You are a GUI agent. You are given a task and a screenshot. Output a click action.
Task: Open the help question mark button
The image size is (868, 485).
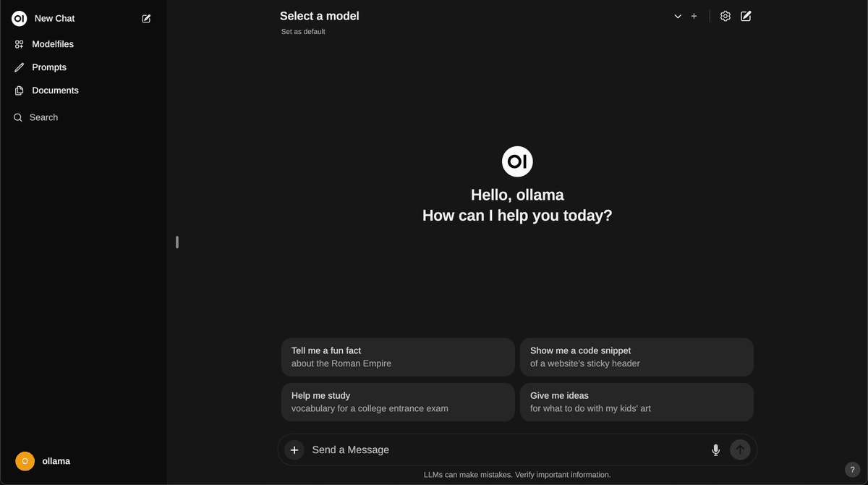(x=852, y=470)
